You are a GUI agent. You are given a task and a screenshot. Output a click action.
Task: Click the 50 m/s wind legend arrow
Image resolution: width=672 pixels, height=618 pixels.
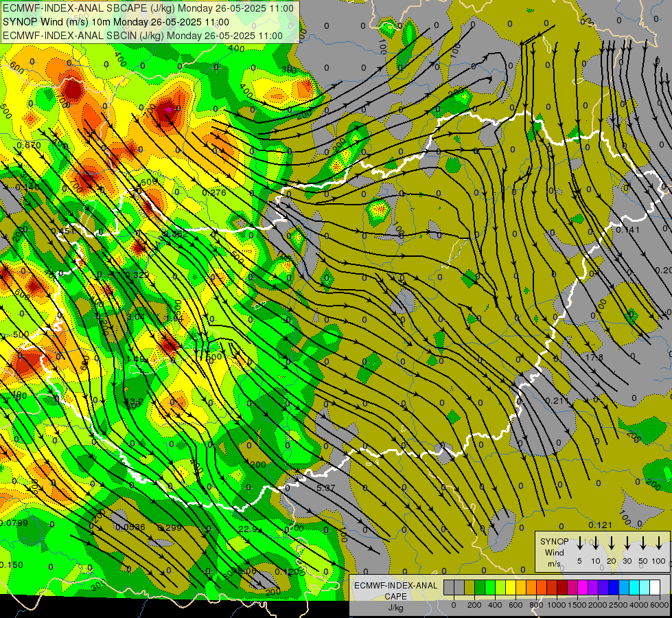643,542
